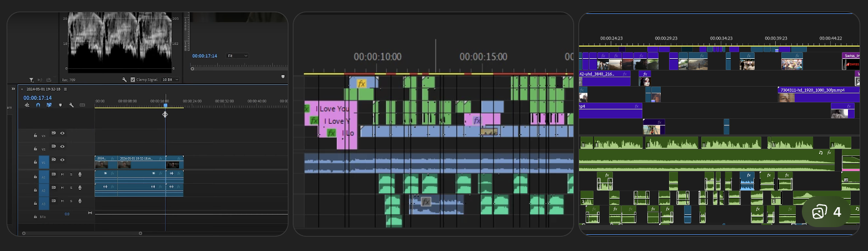Click the scope settings wrench near Clamp Signal
The height and width of the screenshot is (251, 868).
[124, 80]
